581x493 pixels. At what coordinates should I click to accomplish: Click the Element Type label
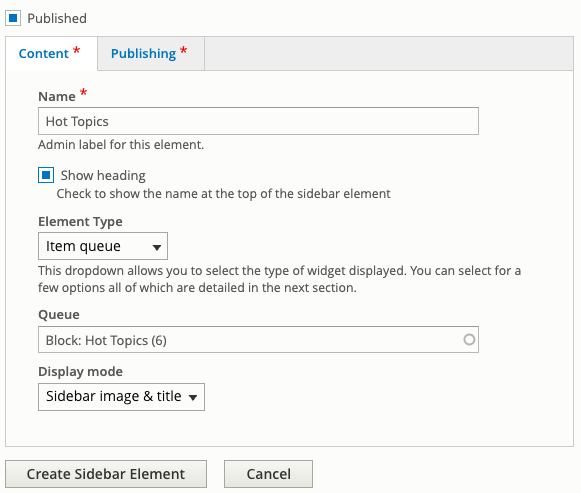click(x=80, y=221)
